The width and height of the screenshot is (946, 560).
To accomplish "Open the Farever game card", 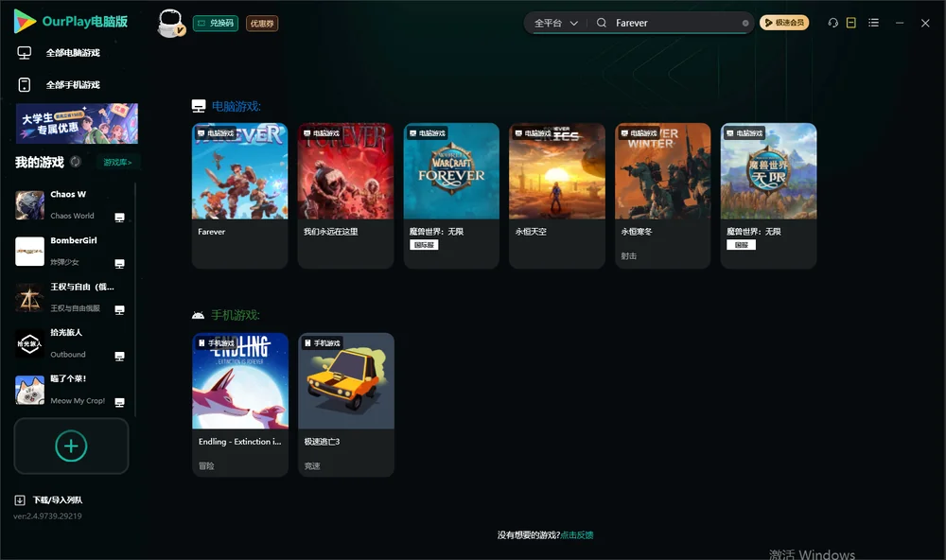I will [239, 196].
